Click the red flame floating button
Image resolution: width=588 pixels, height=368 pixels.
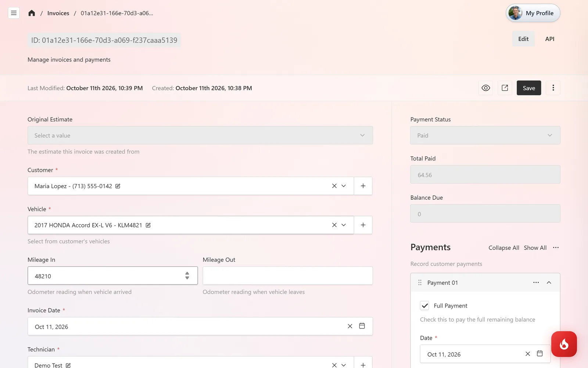click(x=564, y=344)
